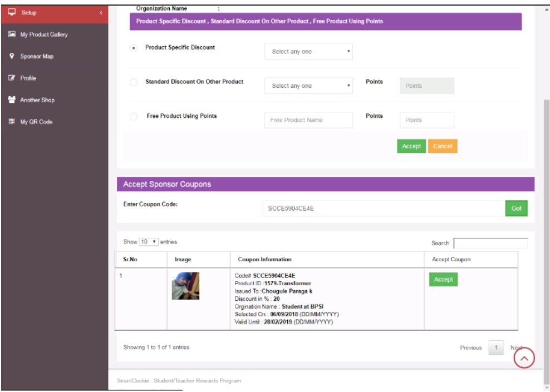Screen dimensions: 550x392
Task: Click the scroll-to-top circular arrow icon
Action: coord(524,358)
